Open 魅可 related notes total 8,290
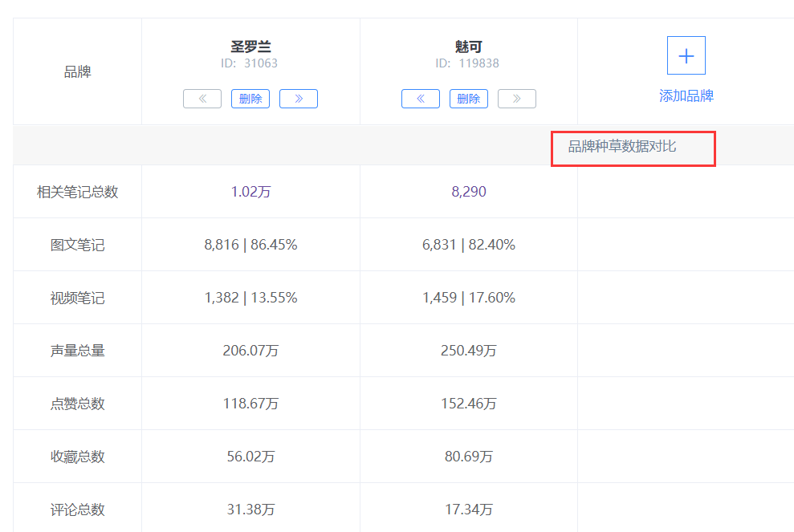The width and height of the screenshot is (794, 532). (468, 192)
